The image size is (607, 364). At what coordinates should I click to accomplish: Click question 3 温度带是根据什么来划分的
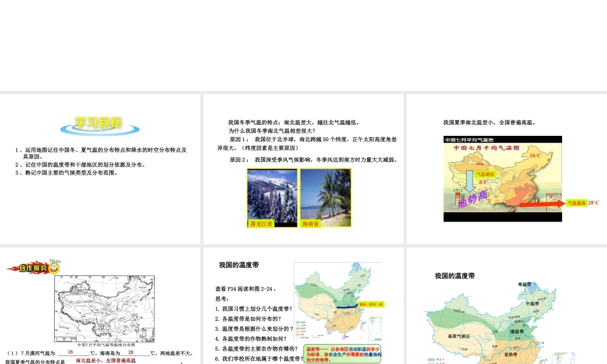click(254, 329)
